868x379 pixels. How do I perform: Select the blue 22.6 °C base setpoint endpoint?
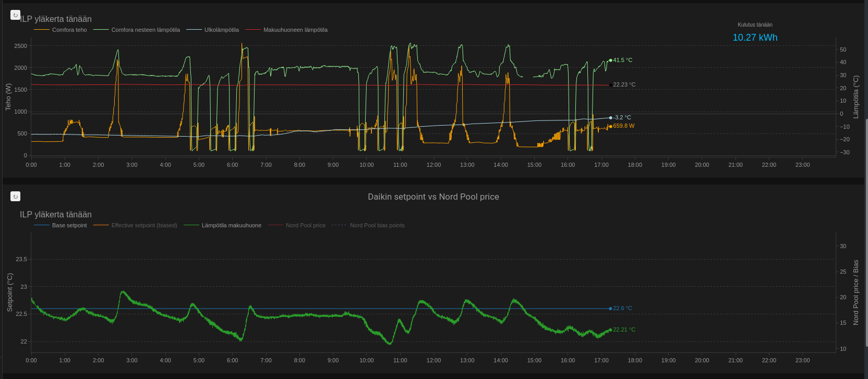click(611, 309)
